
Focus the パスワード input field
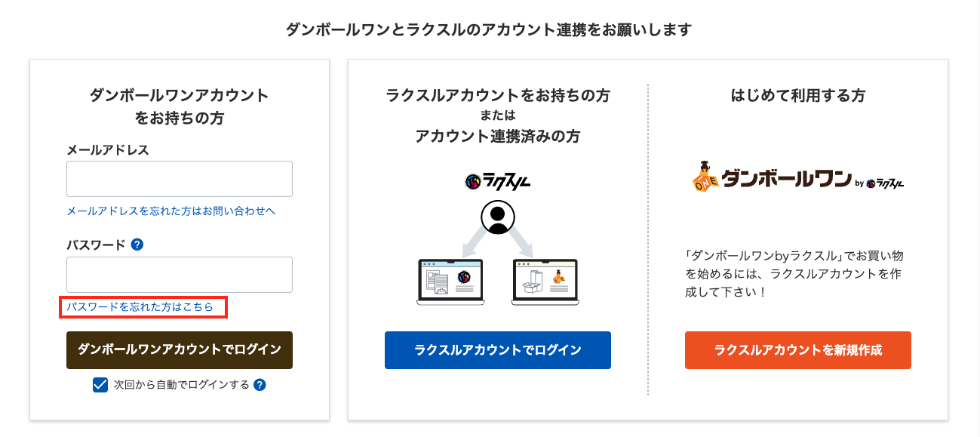(180, 275)
